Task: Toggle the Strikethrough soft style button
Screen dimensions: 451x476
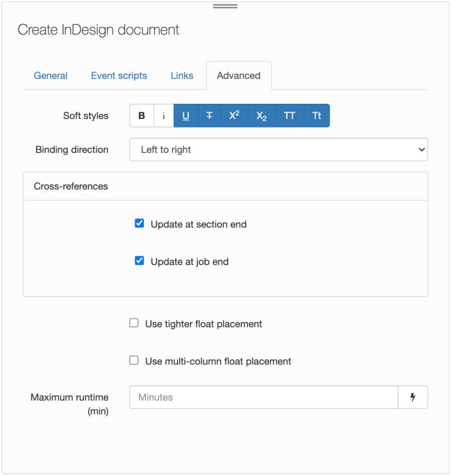Action: tap(209, 116)
